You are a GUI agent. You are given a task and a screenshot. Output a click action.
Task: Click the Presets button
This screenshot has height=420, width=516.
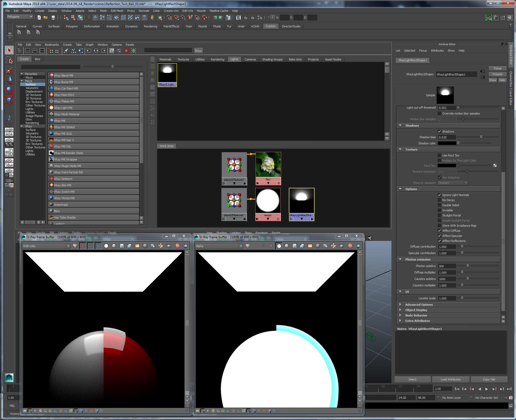pyautogui.click(x=497, y=74)
